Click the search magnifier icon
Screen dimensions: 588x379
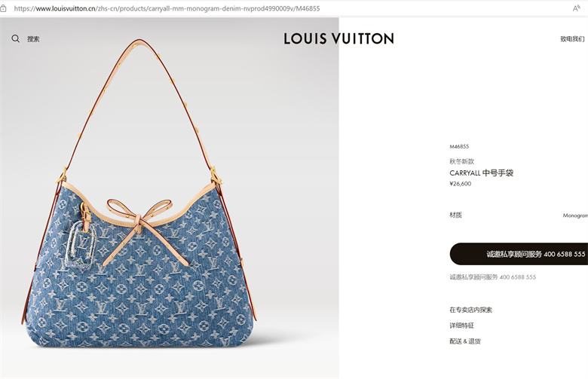point(15,38)
